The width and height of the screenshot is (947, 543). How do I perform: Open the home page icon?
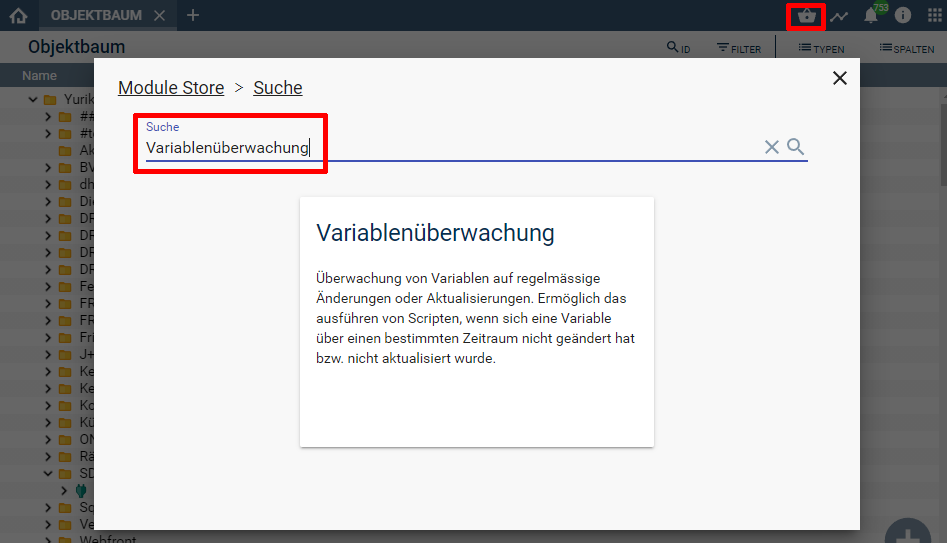coord(18,16)
